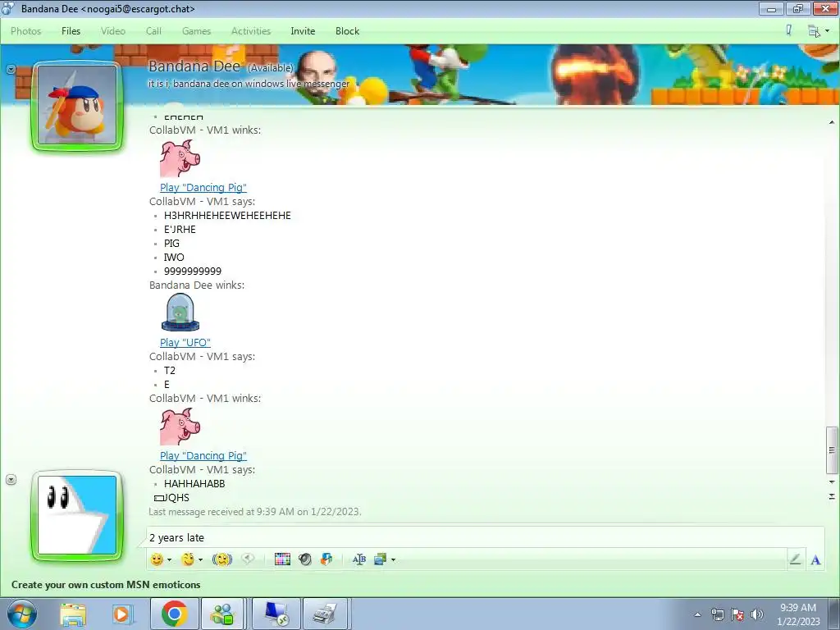Click the network tray icon
The image size is (840, 630).
coord(717,614)
